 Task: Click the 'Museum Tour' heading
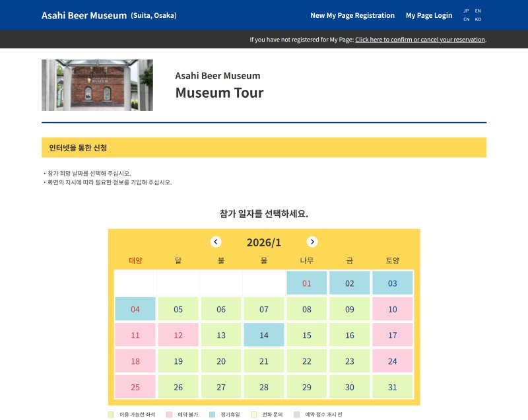click(x=220, y=92)
